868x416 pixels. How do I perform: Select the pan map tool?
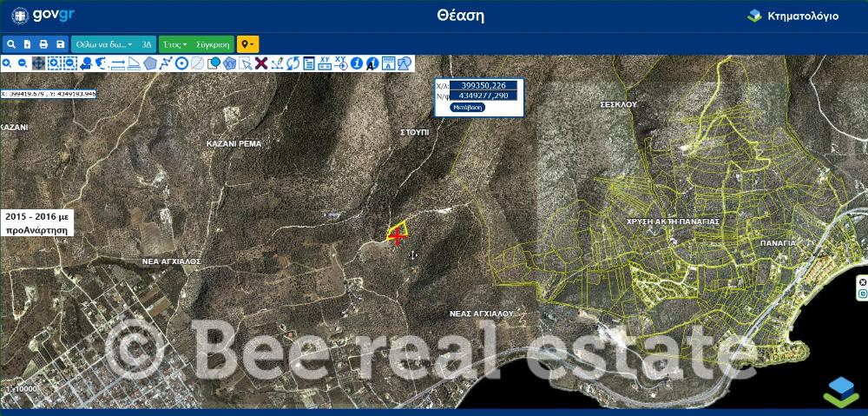point(39,63)
